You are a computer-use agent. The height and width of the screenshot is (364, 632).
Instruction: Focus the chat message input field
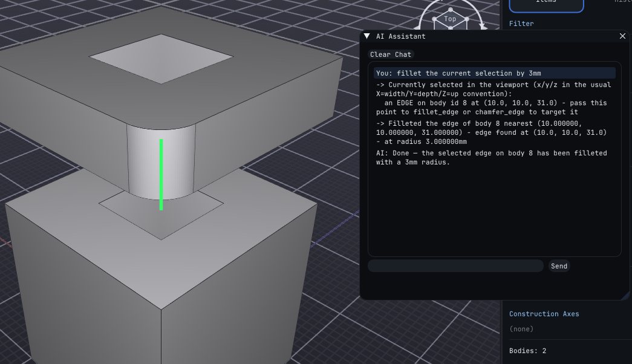click(x=455, y=266)
